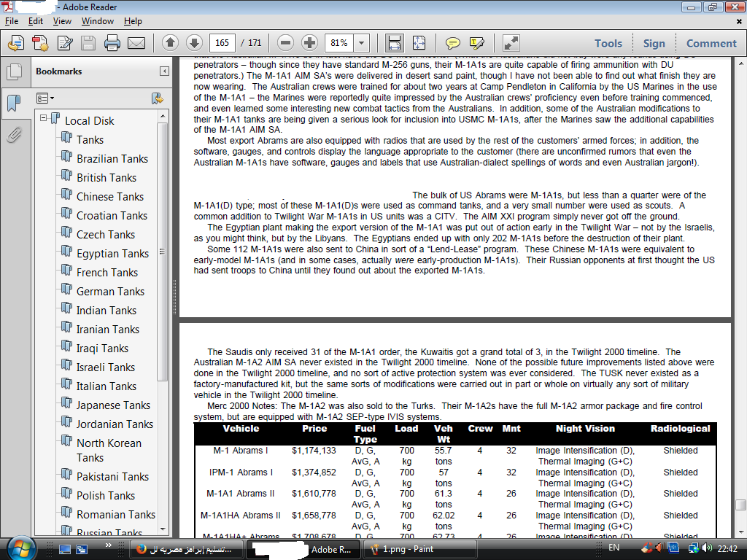Select the French Tanks bookmark

[107, 273]
